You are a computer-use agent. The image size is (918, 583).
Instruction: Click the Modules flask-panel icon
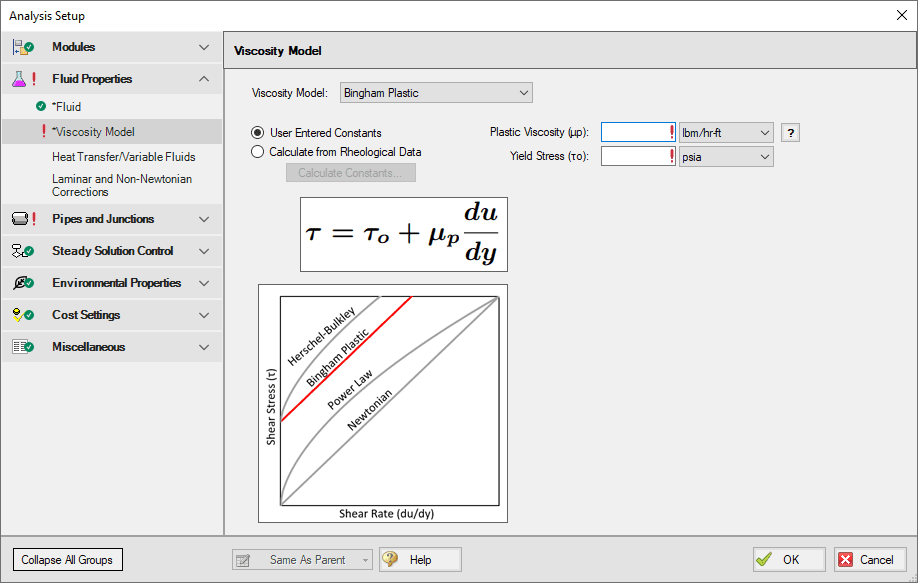(x=21, y=46)
